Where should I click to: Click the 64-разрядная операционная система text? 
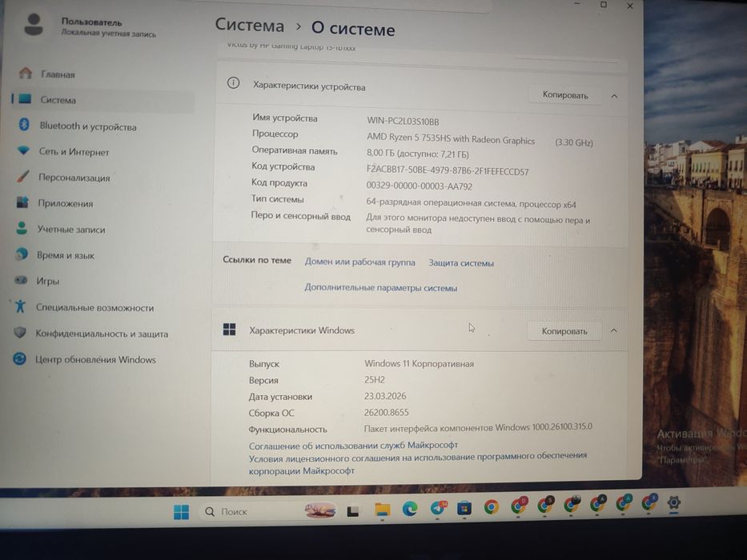471,204
